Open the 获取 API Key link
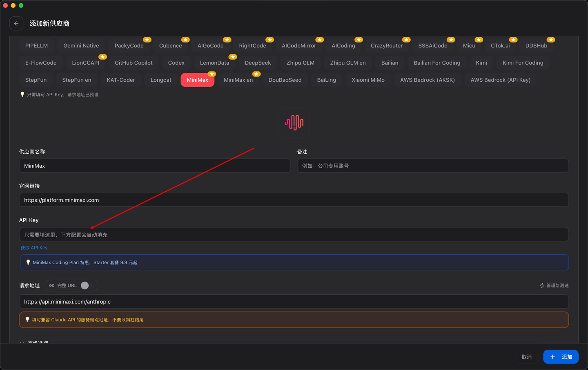588x370 pixels. pyautogui.click(x=34, y=248)
